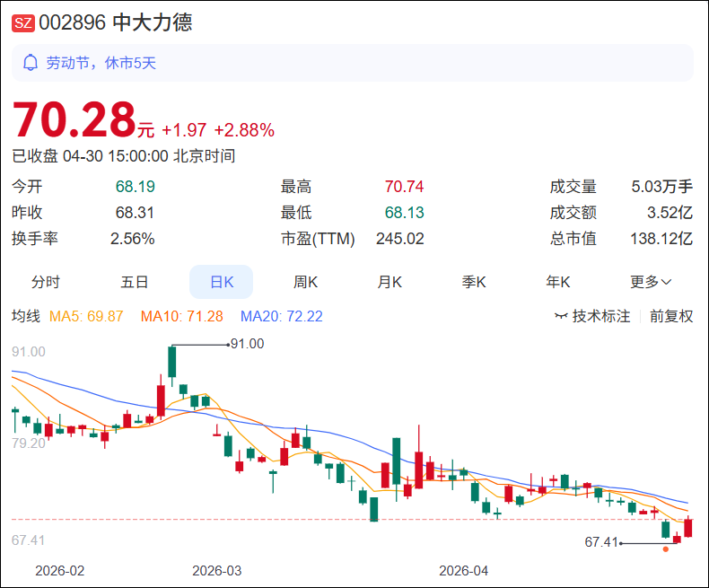The image size is (709, 588).
Task: Click the tall green candle at 91.00 peak
Action: 171,362
